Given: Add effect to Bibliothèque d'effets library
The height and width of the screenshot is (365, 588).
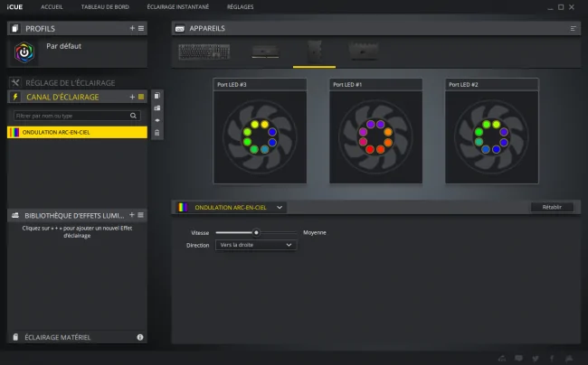Looking at the screenshot, I should 132,215.
